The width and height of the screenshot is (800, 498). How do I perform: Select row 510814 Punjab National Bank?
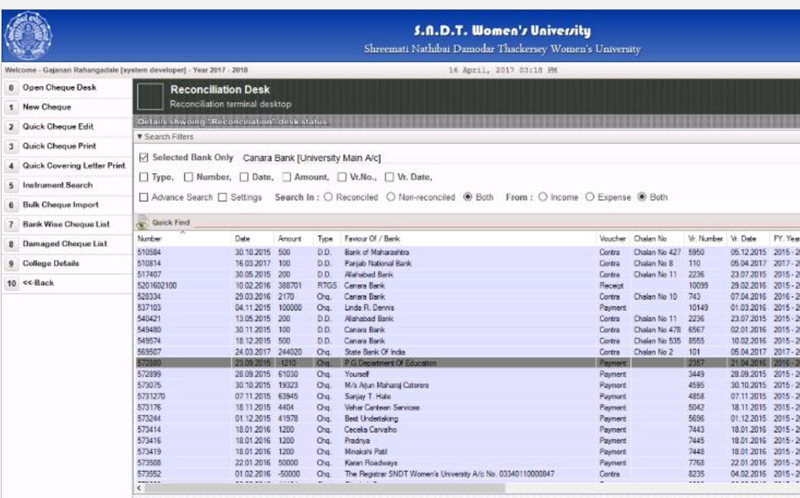(467, 264)
